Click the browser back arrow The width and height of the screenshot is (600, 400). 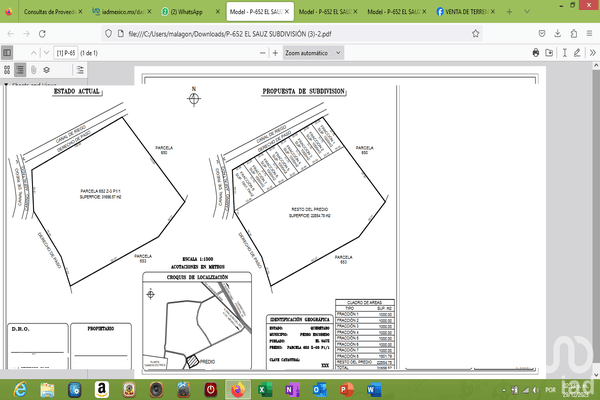point(10,32)
